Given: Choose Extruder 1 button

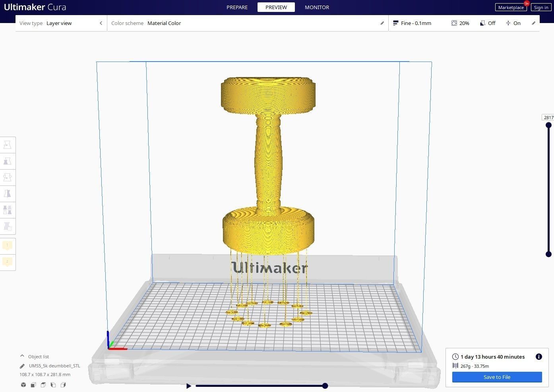Looking at the screenshot, I should point(7,246).
